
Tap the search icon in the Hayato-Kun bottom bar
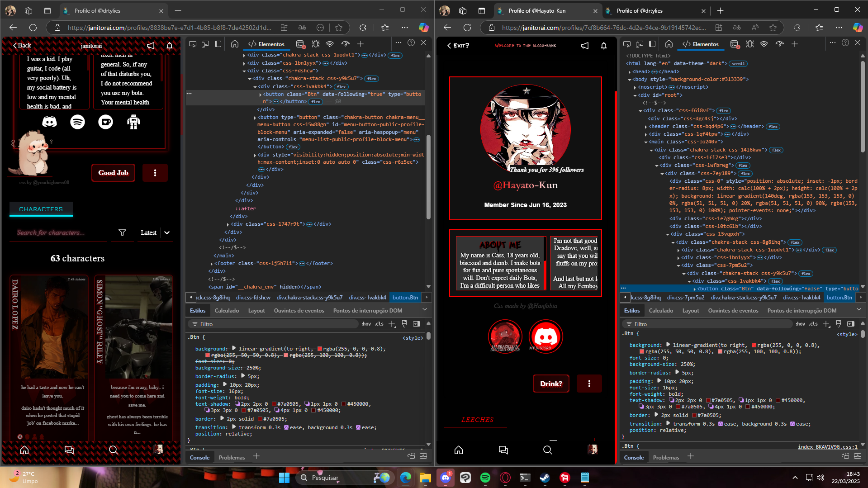547,450
